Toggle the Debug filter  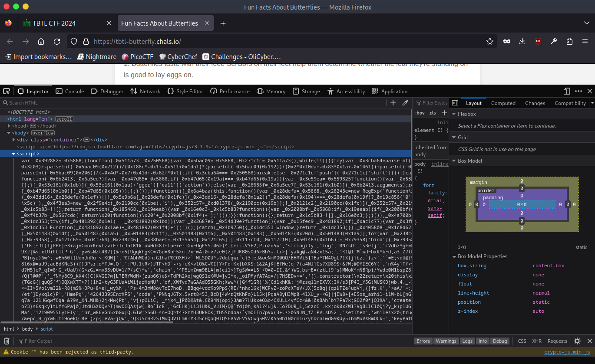[x=500, y=341]
